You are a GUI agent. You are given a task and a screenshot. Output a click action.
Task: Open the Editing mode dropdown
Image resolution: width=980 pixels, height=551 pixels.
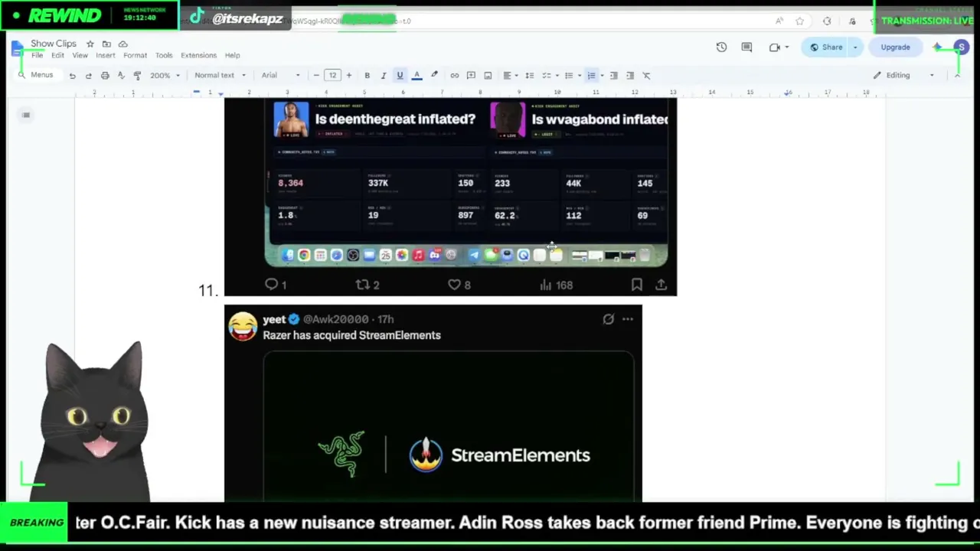[x=905, y=76]
